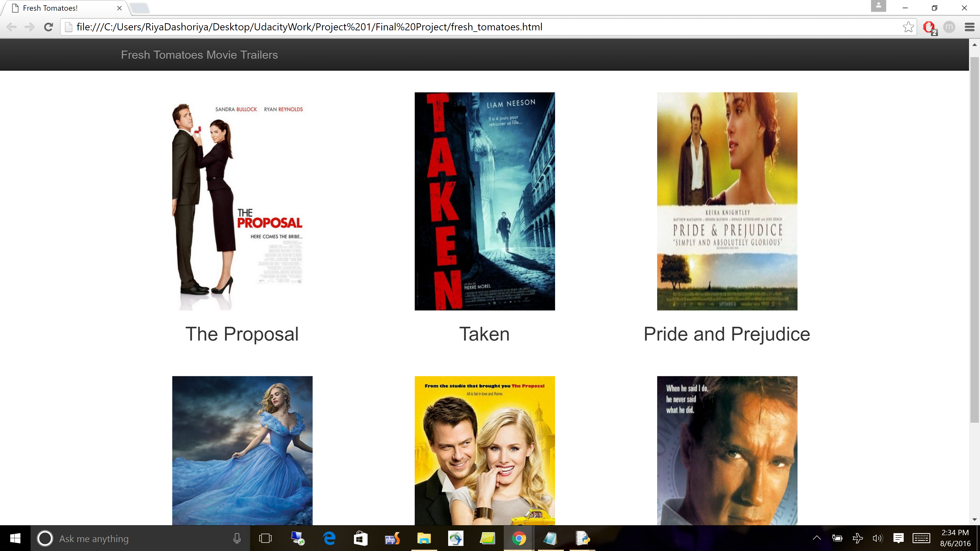Open the Windows Store taskbar icon
Screen dimensions: 980x551
361,539
